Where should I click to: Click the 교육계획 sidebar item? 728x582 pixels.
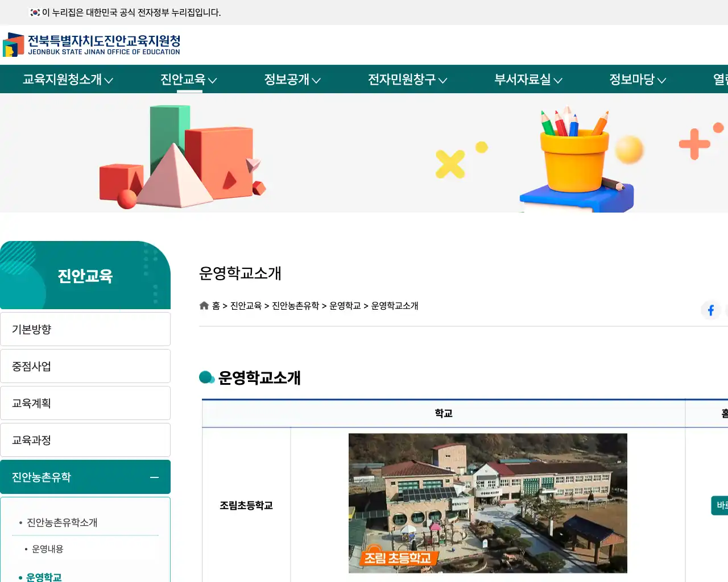[x=85, y=402]
